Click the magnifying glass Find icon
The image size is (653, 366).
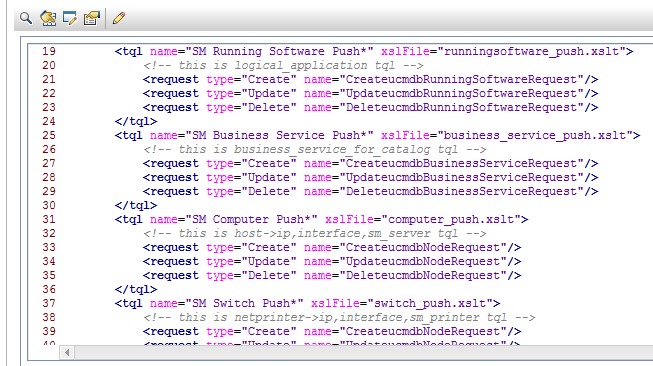(26, 18)
